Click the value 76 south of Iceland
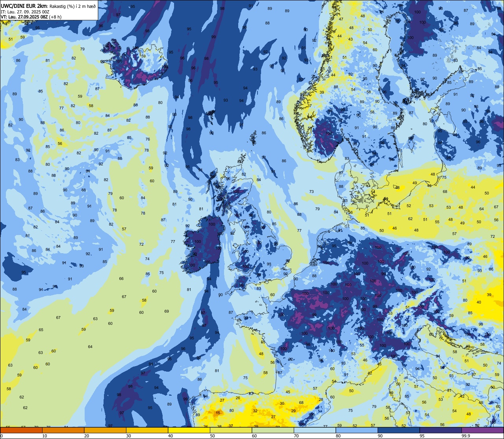The image size is (504, 439). click(148, 139)
